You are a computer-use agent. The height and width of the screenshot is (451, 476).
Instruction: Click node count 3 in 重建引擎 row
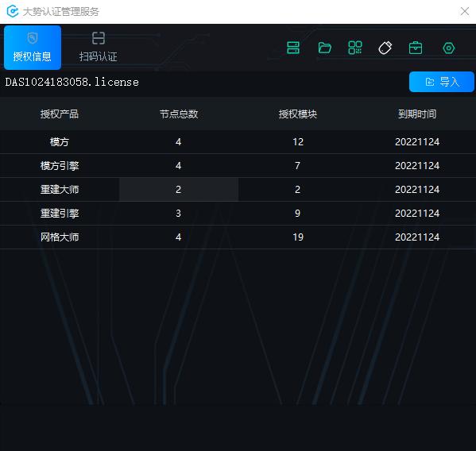pos(178,214)
